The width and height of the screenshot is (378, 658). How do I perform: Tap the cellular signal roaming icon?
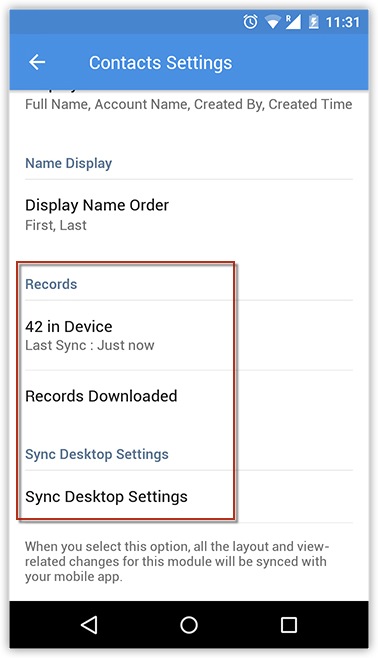point(293,22)
